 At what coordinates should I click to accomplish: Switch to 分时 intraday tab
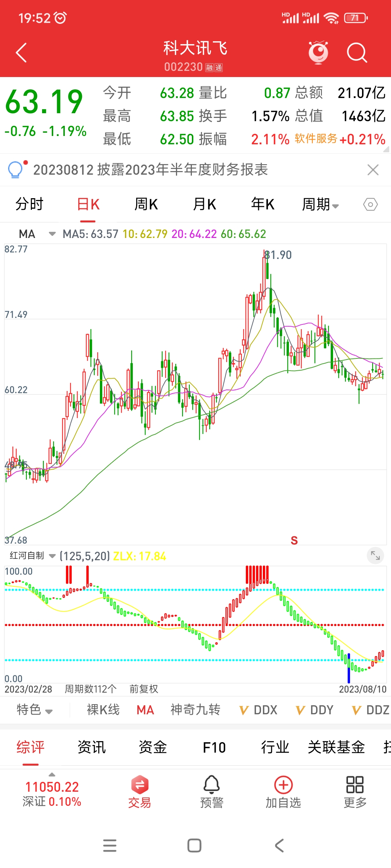[x=29, y=204]
